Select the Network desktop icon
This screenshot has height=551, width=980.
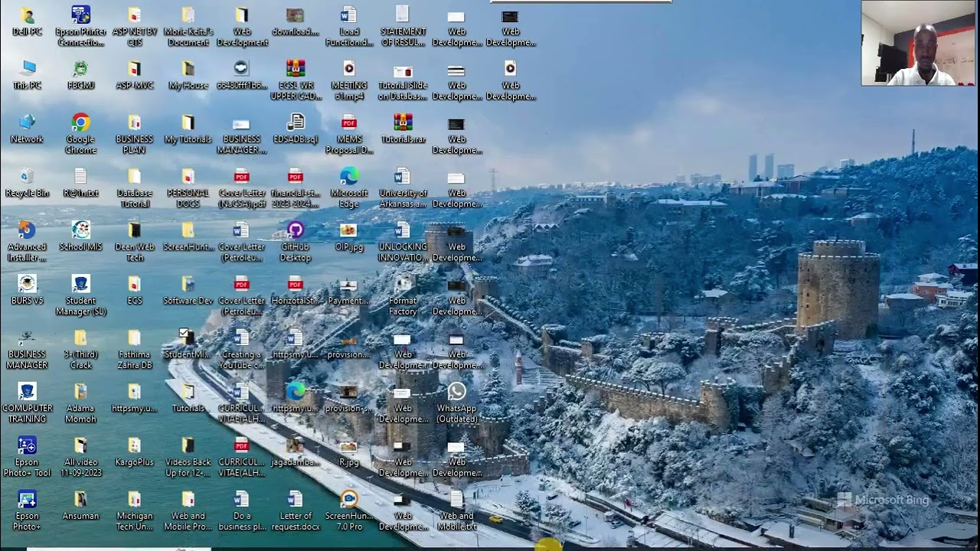point(27,129)
